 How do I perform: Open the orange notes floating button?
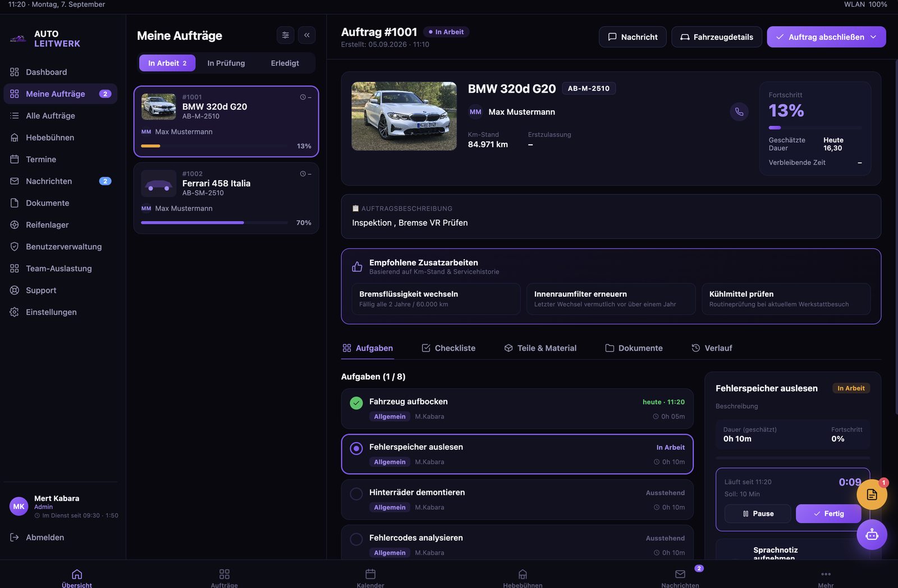(x=872, y=494)
